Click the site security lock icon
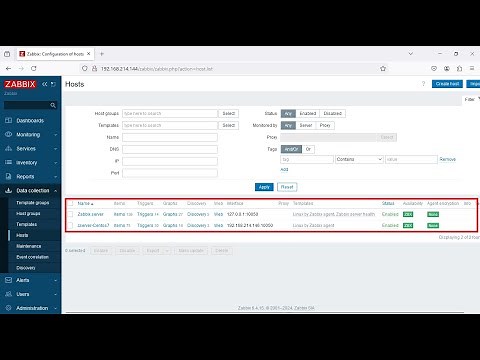480x360 pixels. (94, 68)
